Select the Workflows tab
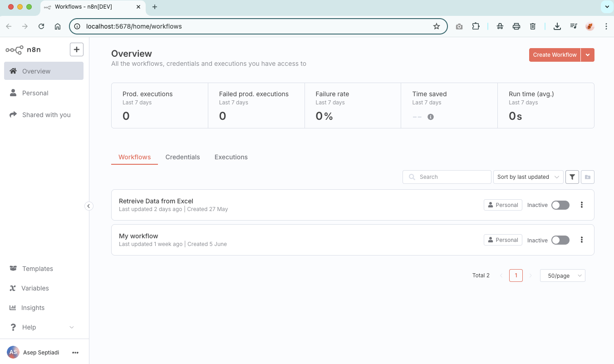Screen dimensions: 614x364 [134, 157]
